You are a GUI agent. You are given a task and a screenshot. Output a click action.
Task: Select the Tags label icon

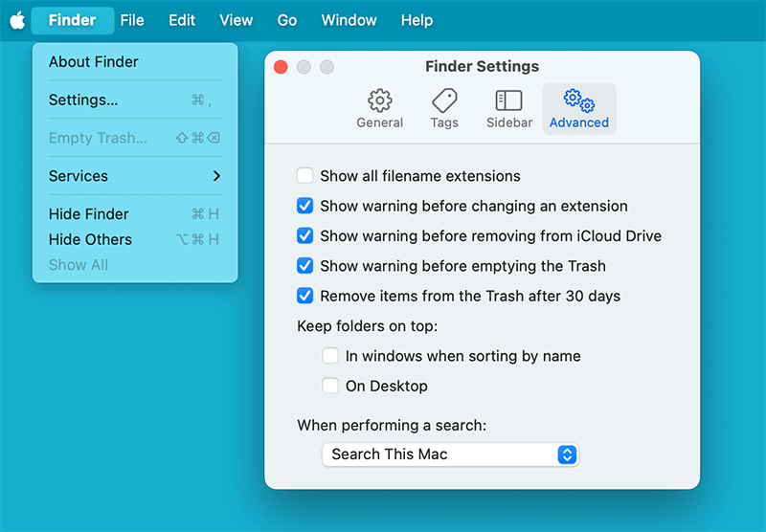[444, 100]
